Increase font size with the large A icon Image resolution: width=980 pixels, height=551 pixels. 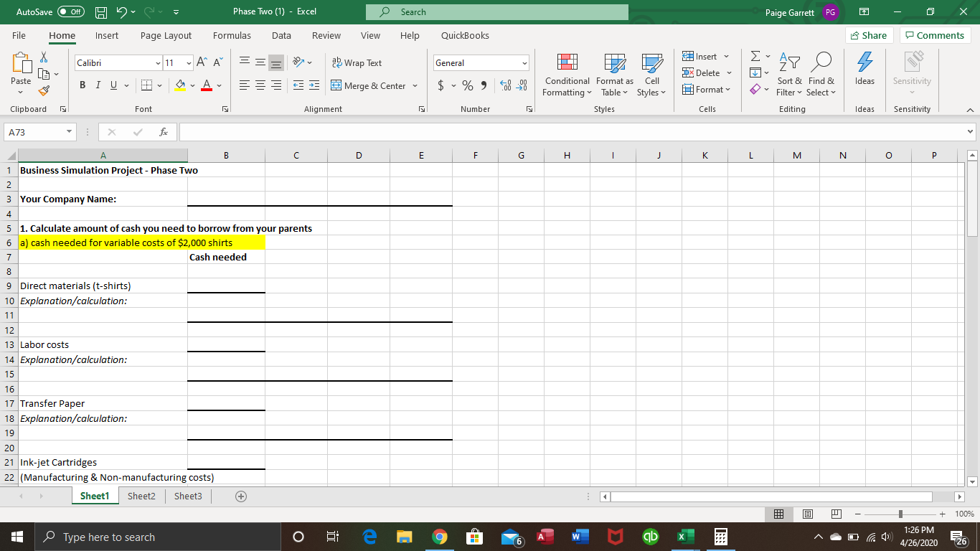click(x=202, y=63)
